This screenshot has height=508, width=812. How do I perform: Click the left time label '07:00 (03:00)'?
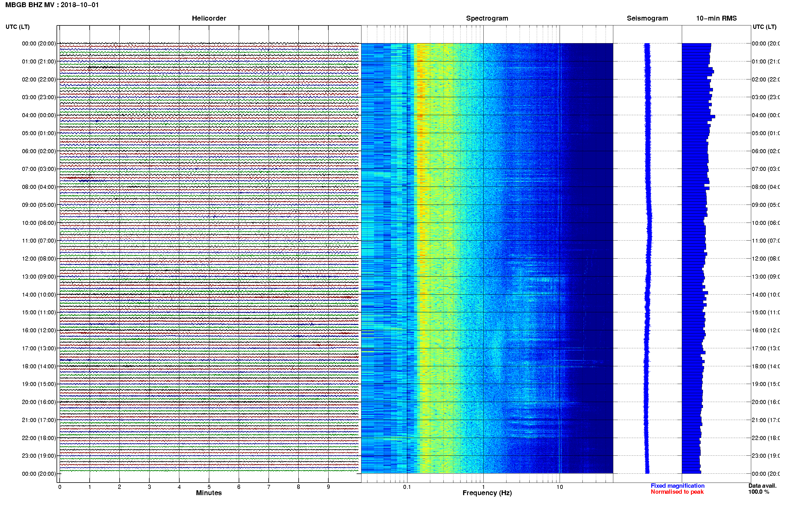tap(39, 169)
